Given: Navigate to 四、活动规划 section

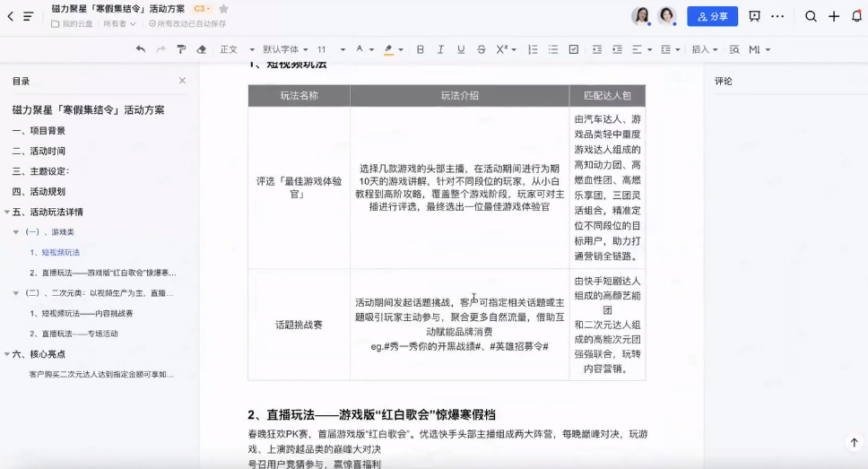Looking at the screenshot, I should click(x=39, y=192).
